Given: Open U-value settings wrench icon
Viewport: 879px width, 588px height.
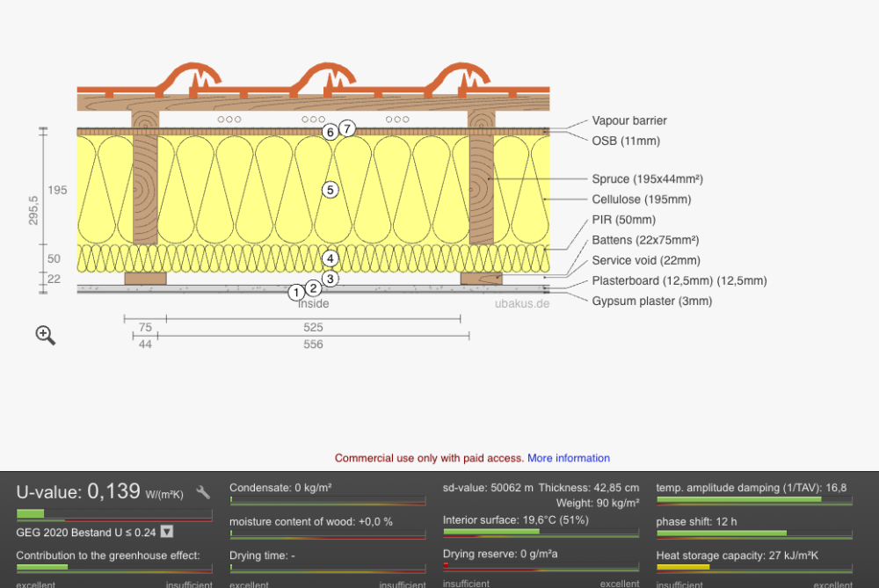Looking at the screenshot, I should [203, 493].
